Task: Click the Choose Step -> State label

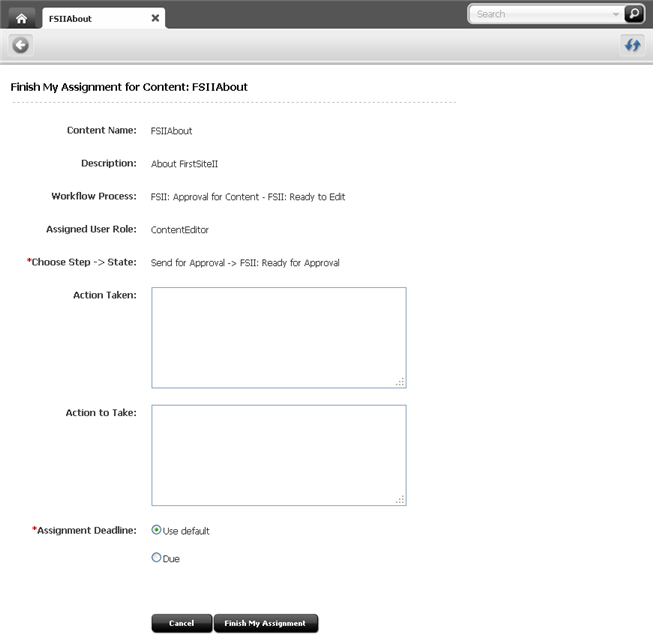Action: (x=82, y=262)
